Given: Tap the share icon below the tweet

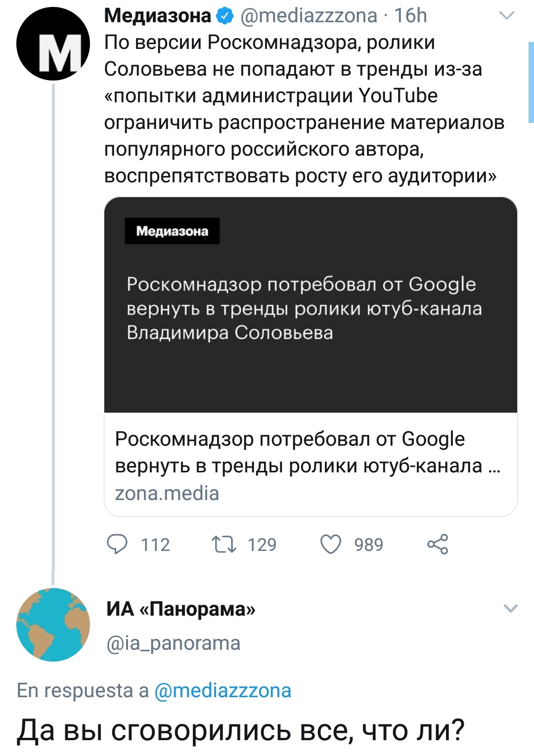Looking at the screenshot, I should [438, 544].
